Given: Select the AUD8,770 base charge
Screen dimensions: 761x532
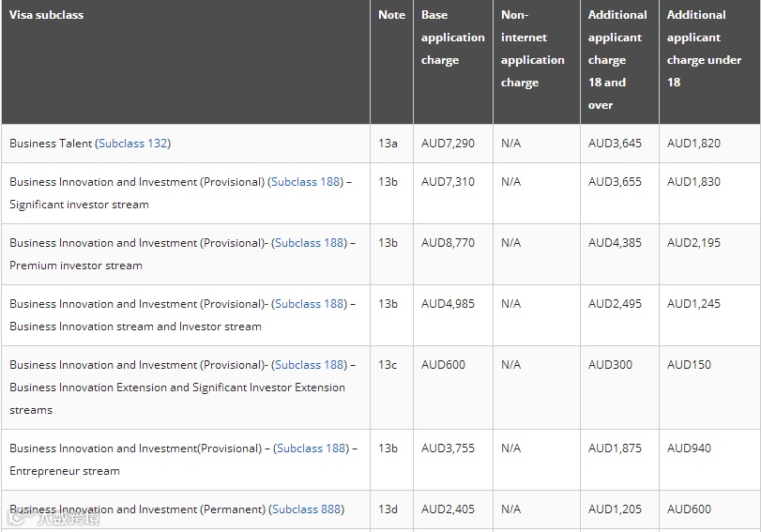Looking at the screenshot, I should [448, 243].
